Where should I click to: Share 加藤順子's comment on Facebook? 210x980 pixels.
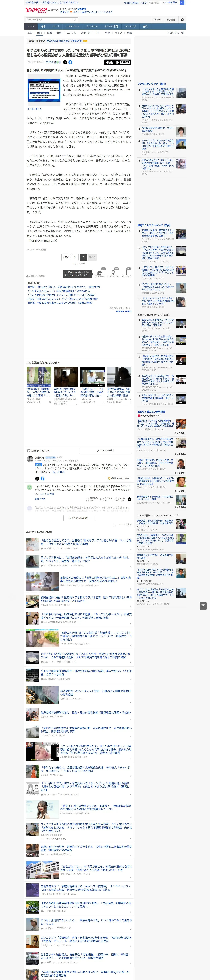[x=42, y=479]
